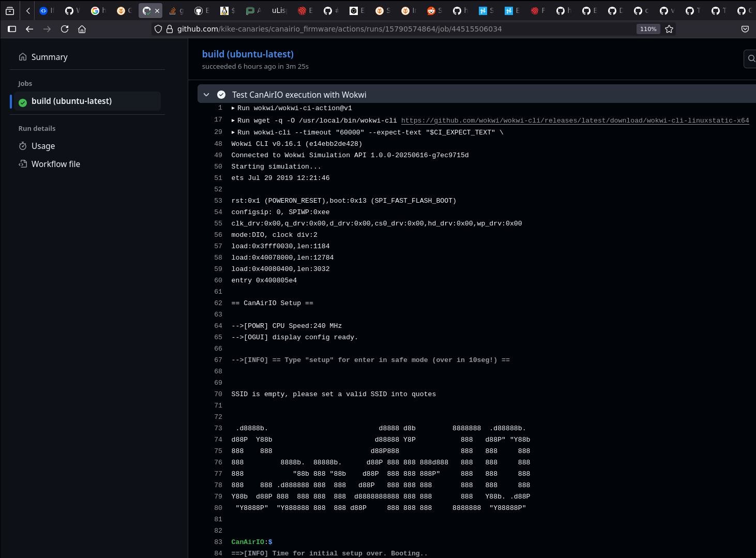756x558 pixels.
Task: Bookmark this page with star icon
Action: (x=669, y=29)
